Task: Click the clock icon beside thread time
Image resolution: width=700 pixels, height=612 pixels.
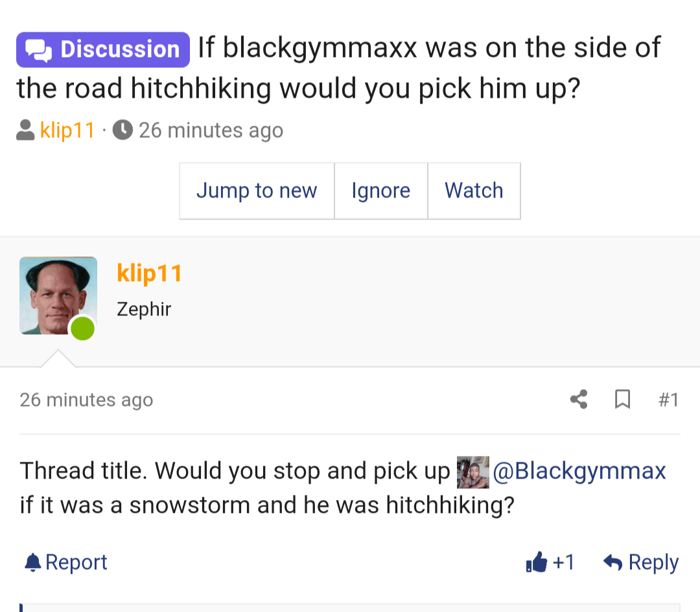Action: 122,130
